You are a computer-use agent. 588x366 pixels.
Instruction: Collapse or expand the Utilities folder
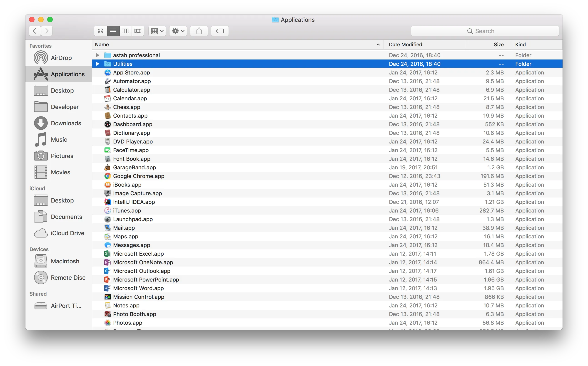(98, 64)
